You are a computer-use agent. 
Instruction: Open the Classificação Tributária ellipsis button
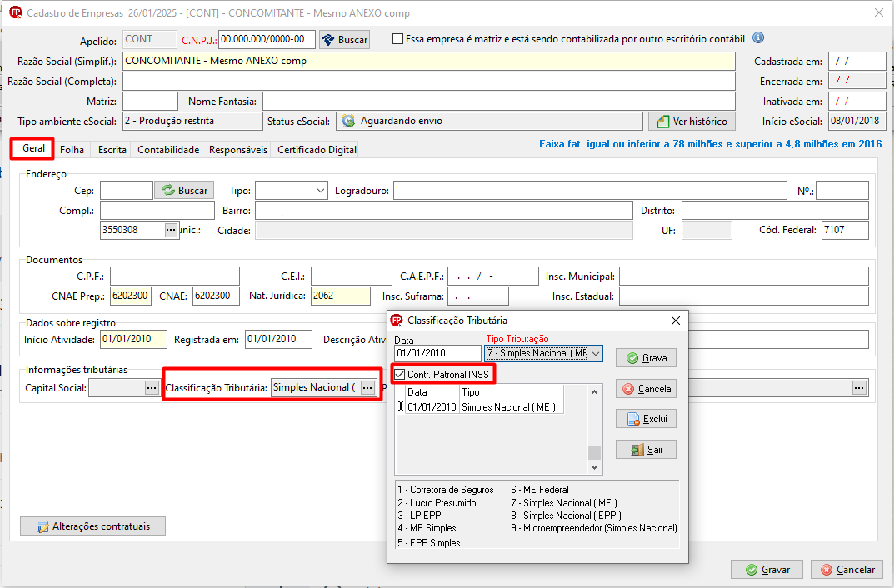click(367, 387)
